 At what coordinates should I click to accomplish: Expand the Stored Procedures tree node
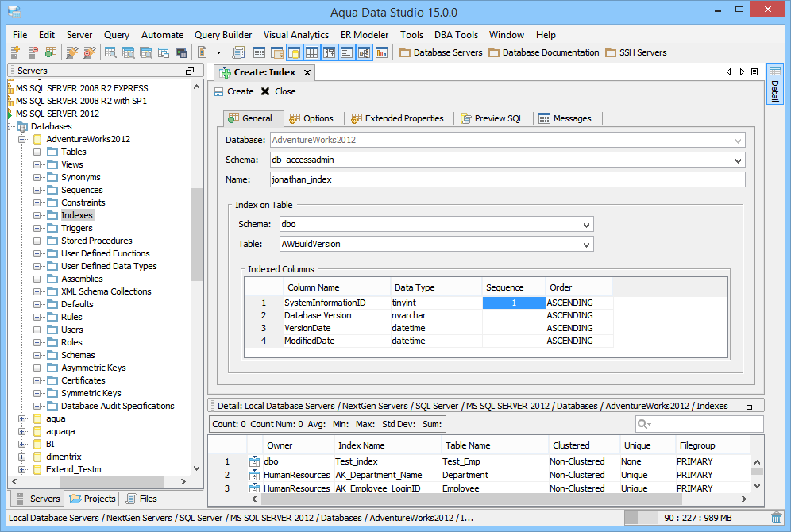37,241
